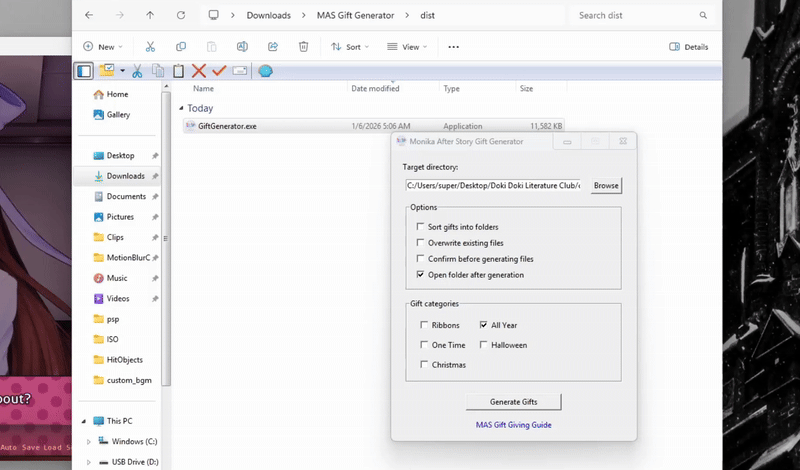This screenshot has width=800, height=470.
Task: Click the red X delete icon
Action: [199, 71]
